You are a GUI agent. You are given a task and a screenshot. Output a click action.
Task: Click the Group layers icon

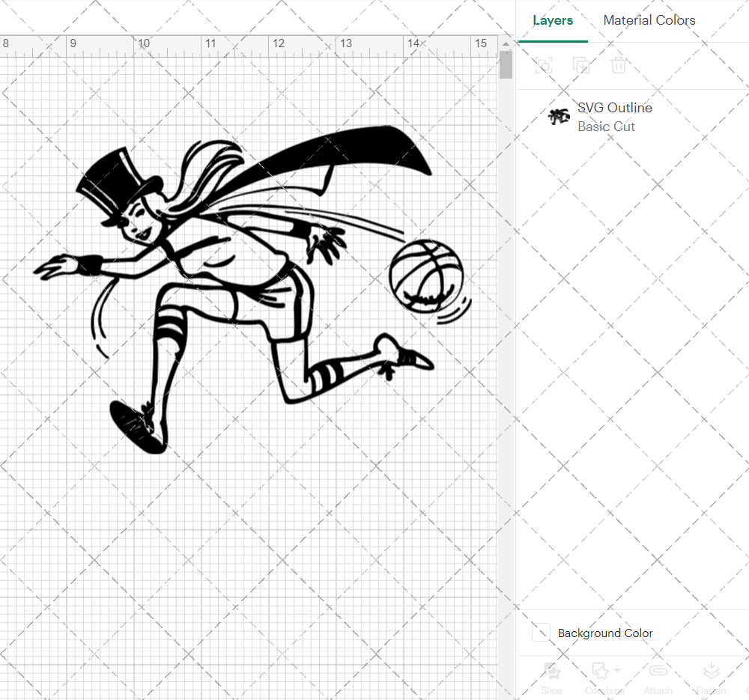tap(544, 65)
